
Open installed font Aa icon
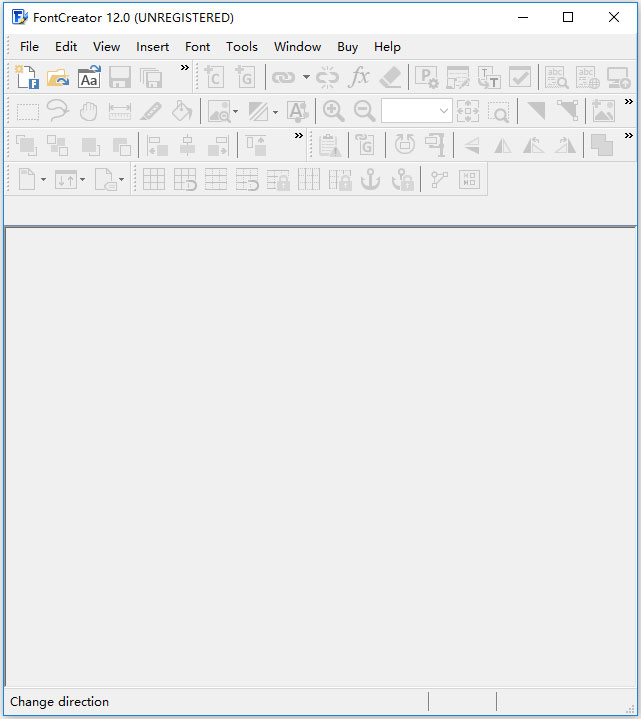coord(89,77)
